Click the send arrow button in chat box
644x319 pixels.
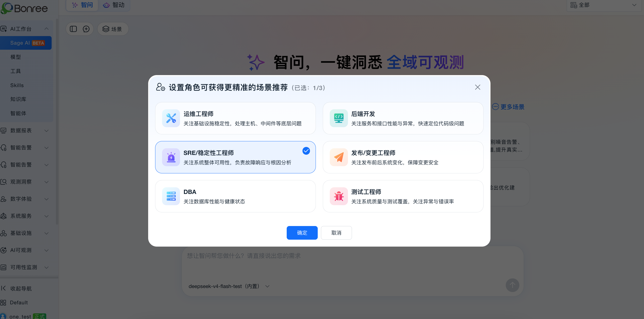pyautogui.click(x=512, y=285)
